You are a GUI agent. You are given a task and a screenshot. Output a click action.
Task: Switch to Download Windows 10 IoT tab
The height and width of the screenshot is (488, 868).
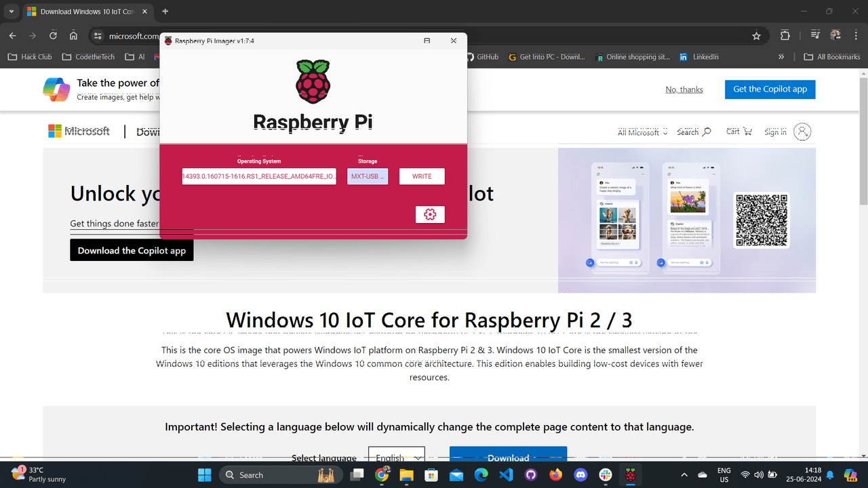(80, 12)
